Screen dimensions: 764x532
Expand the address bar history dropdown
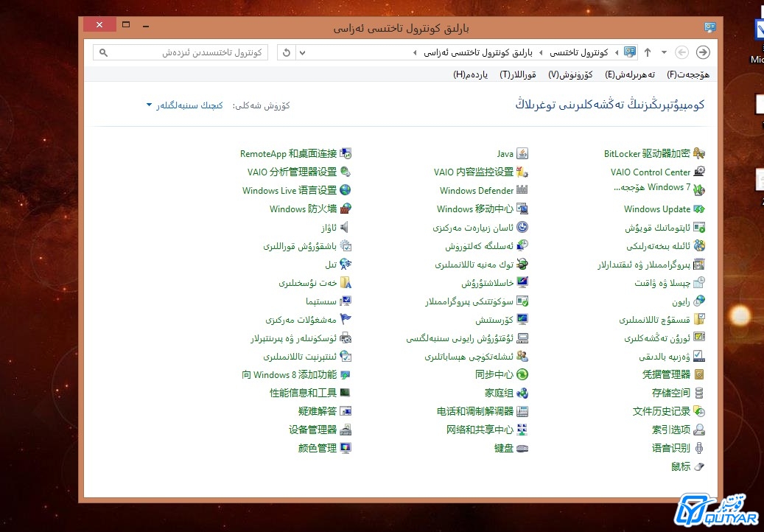(x=302, y=52)
